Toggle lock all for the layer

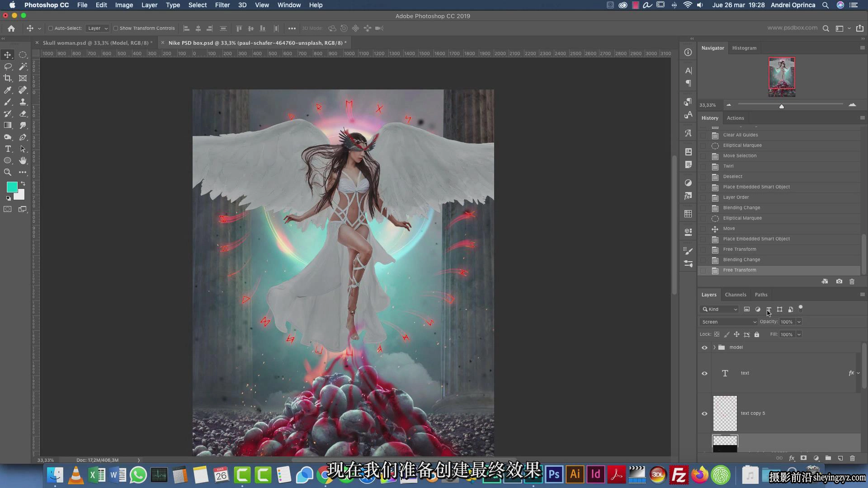pyautogui.click(x=757, y=334)
